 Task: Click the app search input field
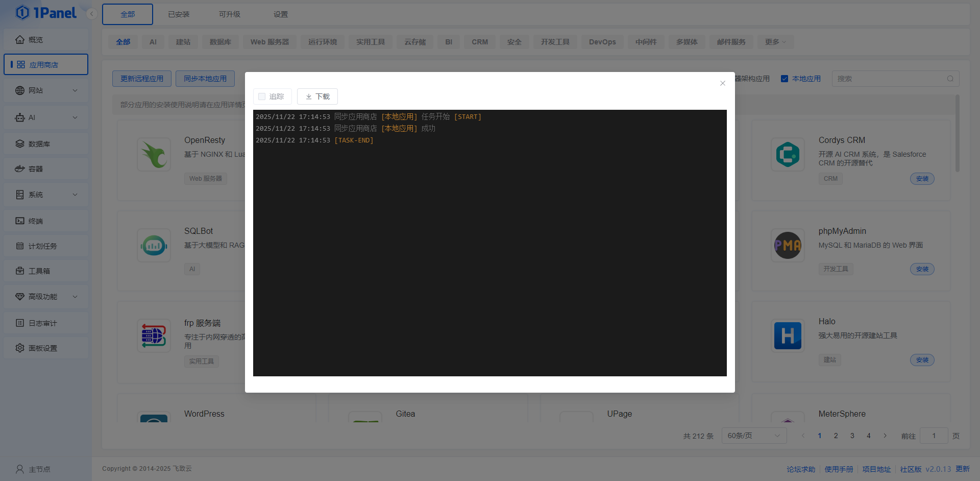click(890, 79)
